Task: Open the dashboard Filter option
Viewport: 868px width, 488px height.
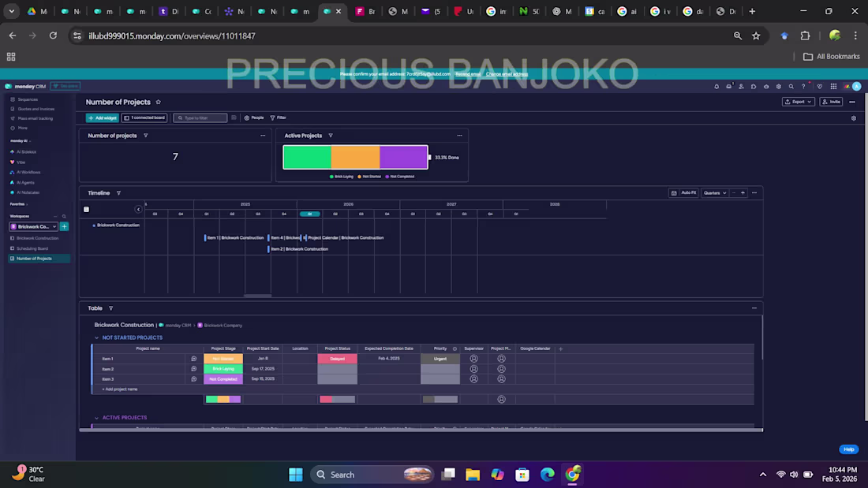Action: pos(278,117)
